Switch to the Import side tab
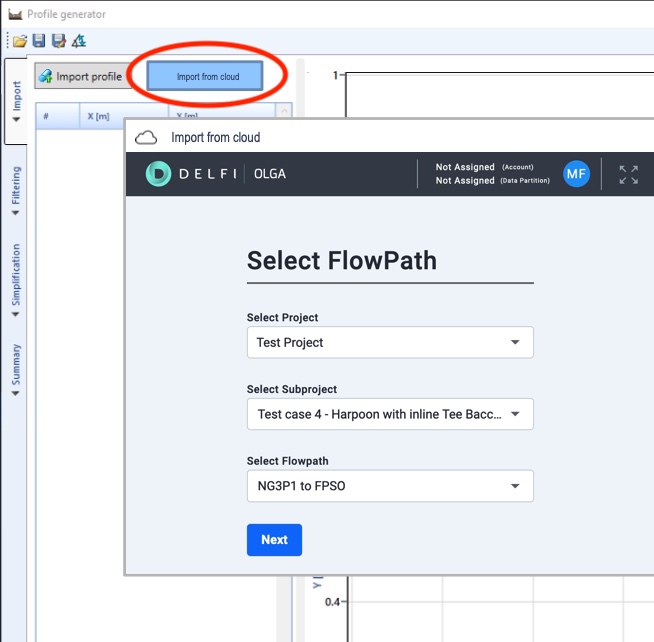This screenshot has height=642, width=654. coord(16,101)
